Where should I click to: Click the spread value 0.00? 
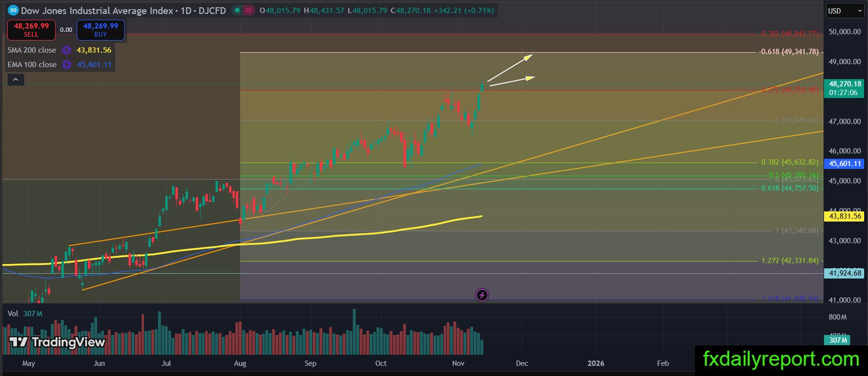pyautogui.click(x=66, y=30)
